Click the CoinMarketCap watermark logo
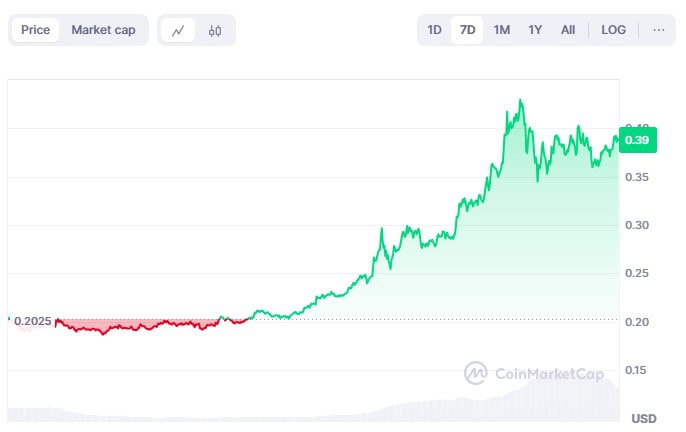This screenshot has width=686, height=432. pyautogui.click(x=534, y=374)
